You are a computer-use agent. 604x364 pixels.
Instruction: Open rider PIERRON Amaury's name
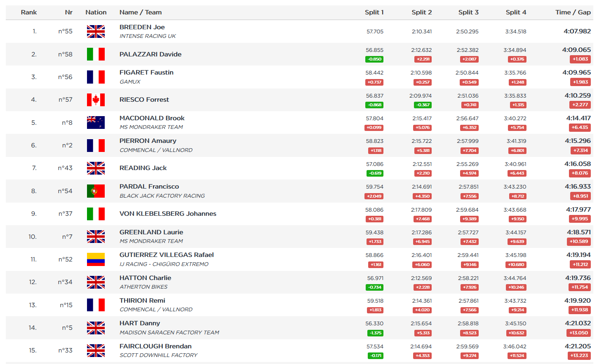click(148, 141)
